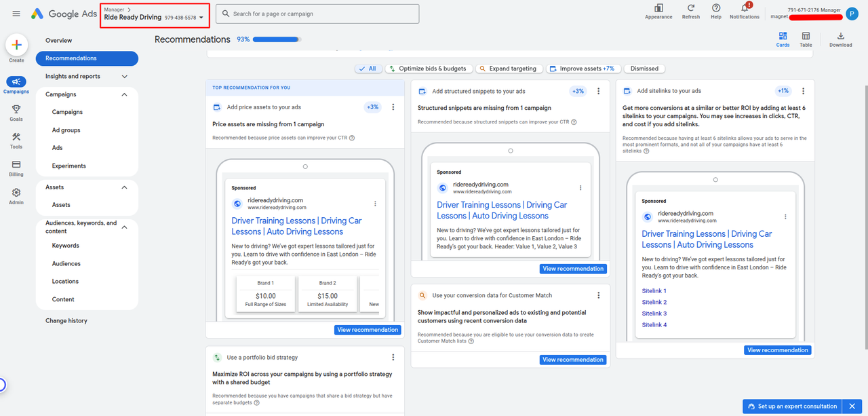This screenshot has width=868, height=416.
Task: Click search for a page or campaign field
Action: 317,14
